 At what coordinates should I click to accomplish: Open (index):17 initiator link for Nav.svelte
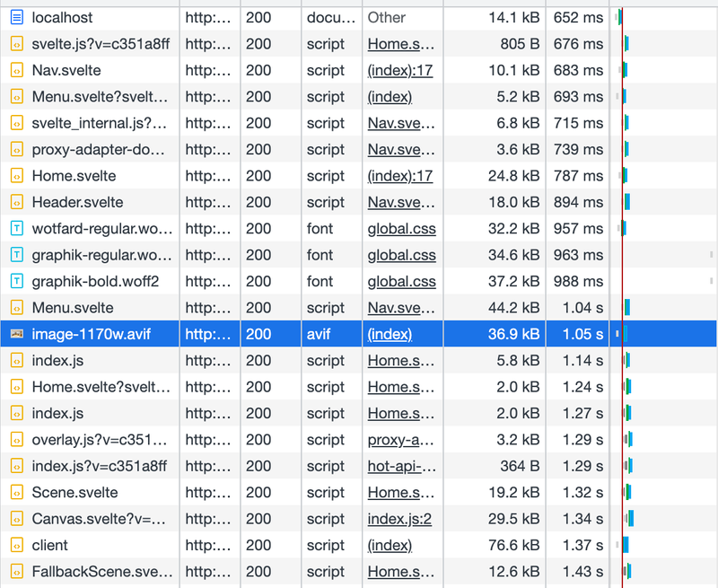coord(400,71)
